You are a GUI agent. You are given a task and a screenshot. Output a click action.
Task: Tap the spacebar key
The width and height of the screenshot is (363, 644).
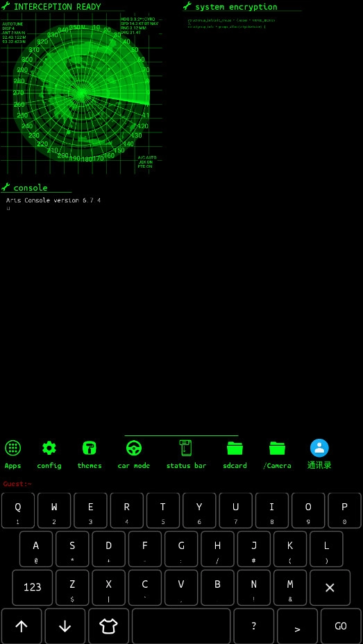[x=181, y=626]
